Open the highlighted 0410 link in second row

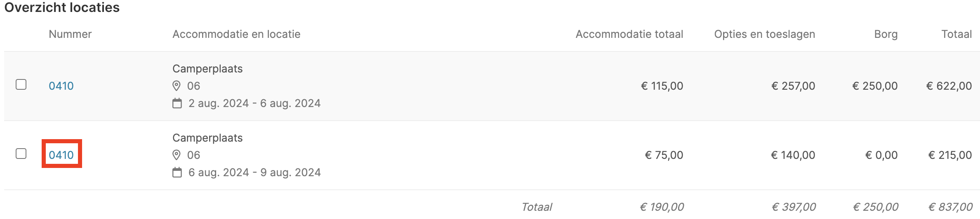click(61, 155)
